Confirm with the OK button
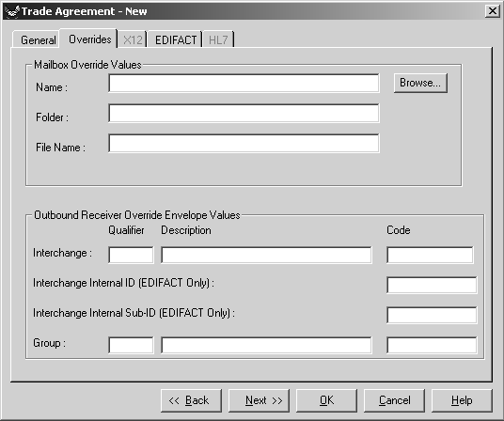The height and width of the screenshot is (421, 504). pos(326,400)
